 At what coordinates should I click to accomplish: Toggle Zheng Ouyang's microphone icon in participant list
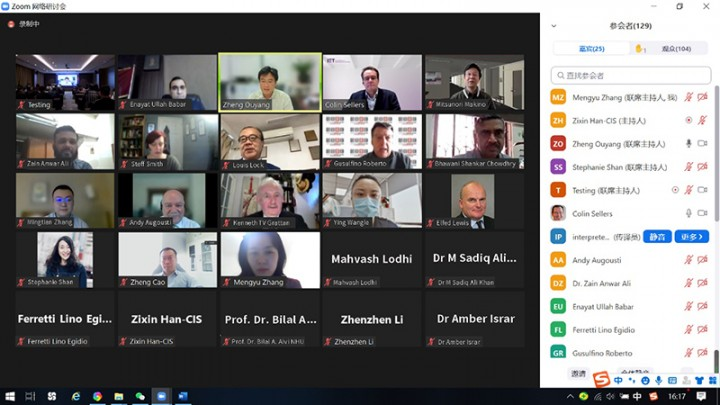(688, 144)
